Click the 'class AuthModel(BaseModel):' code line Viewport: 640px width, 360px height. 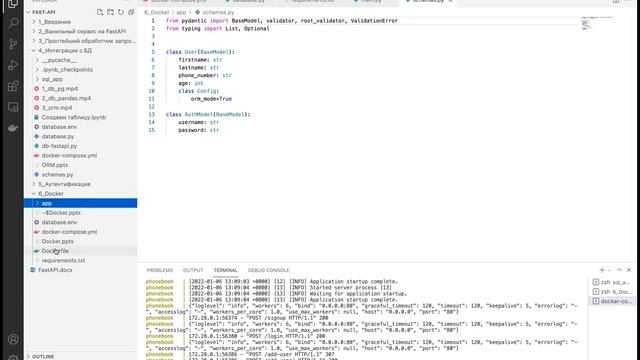[x=208, y=114]
